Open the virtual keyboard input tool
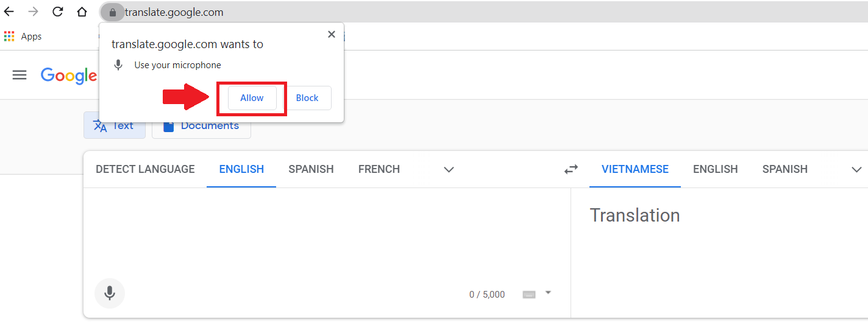Image resolution: width=868 pixels, height=322 pixels. pyautogui.click(x=529, y=295)
